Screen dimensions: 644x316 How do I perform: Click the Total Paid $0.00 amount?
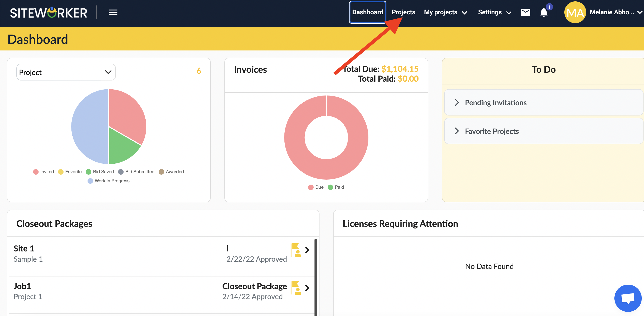pos(408,79)
